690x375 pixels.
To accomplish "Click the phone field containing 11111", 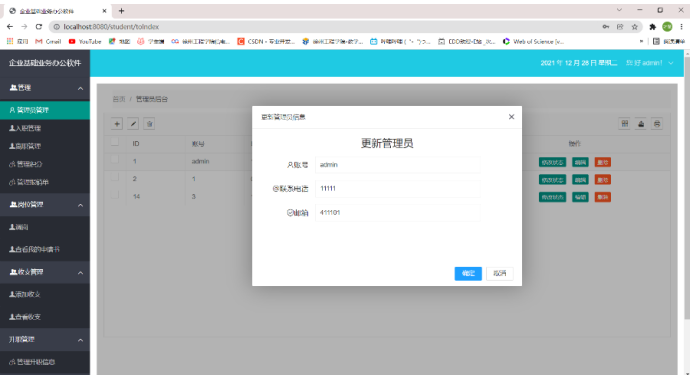I will pos(397,188).
